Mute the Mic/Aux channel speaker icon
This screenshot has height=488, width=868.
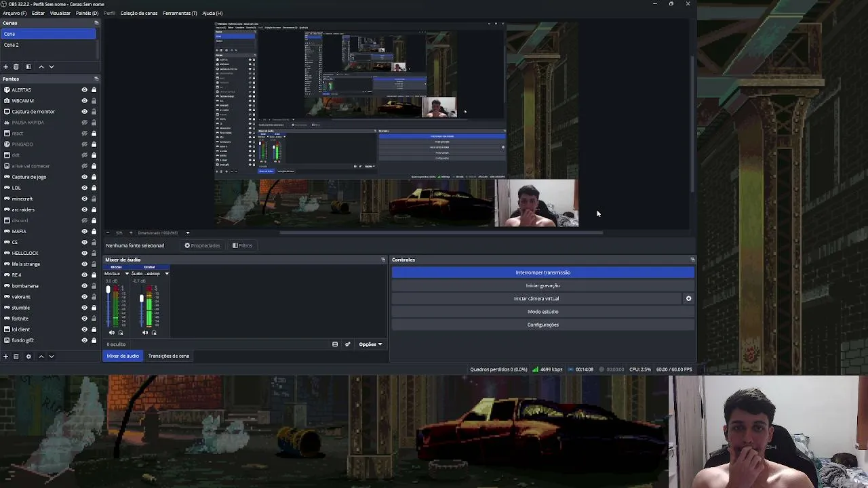112,333
